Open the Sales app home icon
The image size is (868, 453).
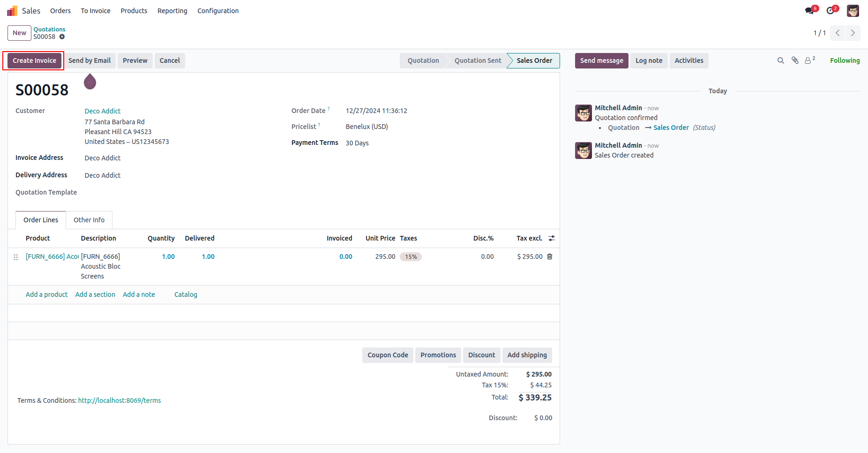12,11
